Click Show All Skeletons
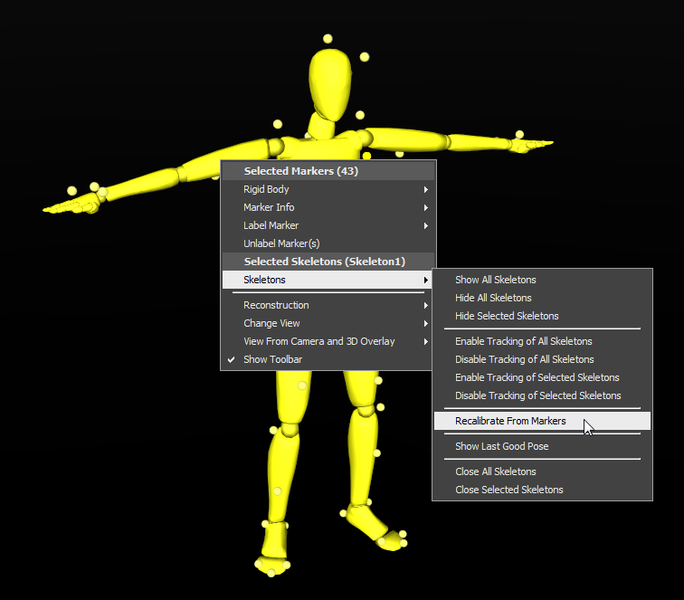 point(495,280)
